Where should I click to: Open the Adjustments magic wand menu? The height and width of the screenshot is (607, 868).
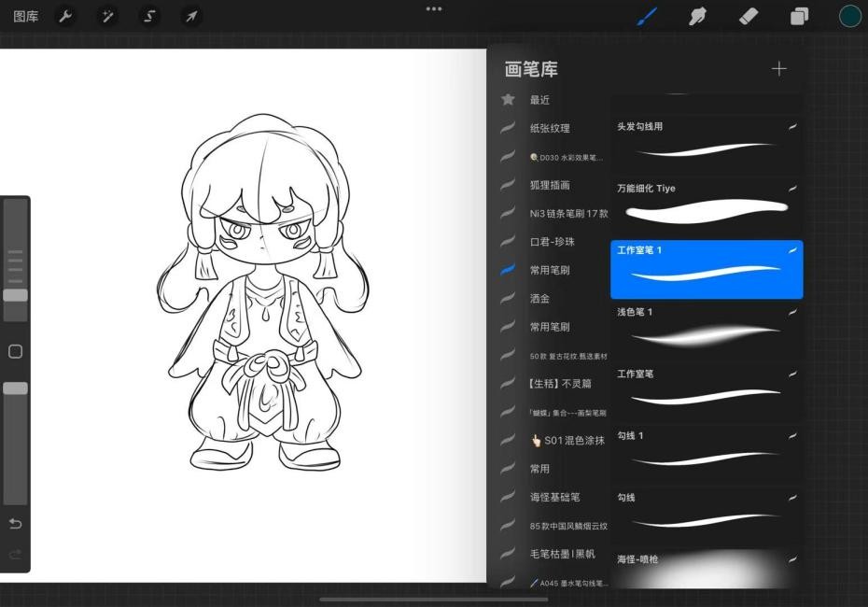click(x=107, y=16)
